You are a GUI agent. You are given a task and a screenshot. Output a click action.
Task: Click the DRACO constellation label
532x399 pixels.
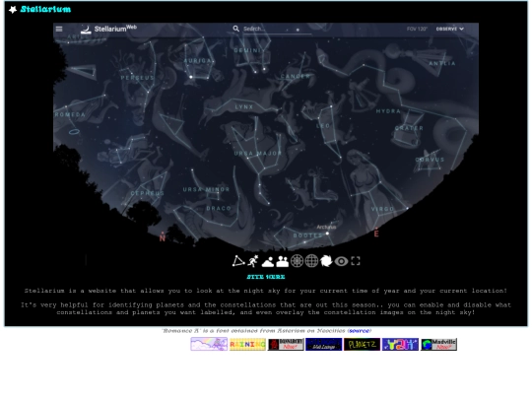219,208
